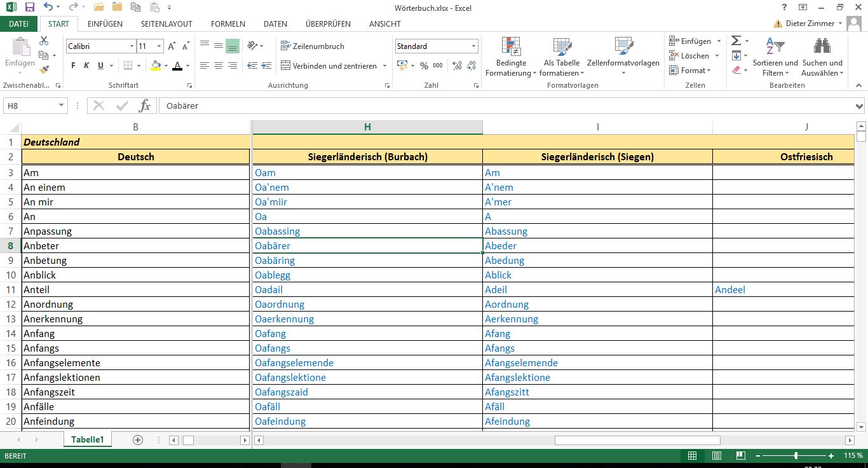
Task: Toggle bold (F) formatting
Action: pos(74,65)
